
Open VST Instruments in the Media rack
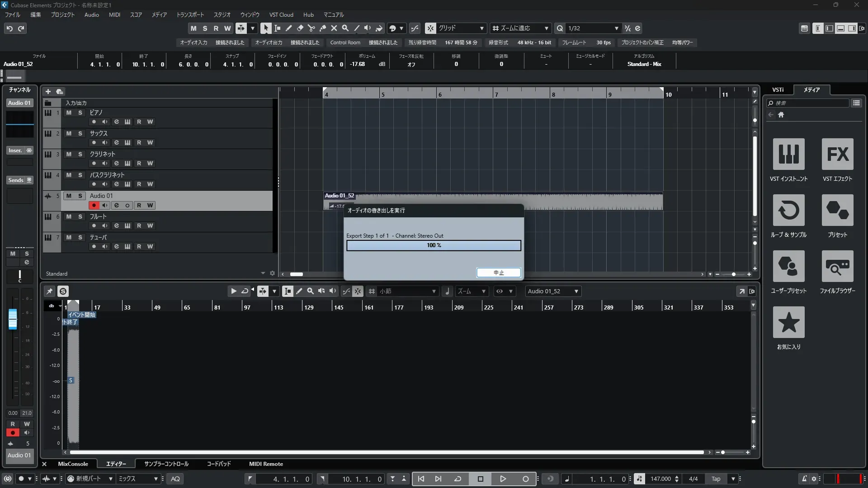[x=788, y=154]
